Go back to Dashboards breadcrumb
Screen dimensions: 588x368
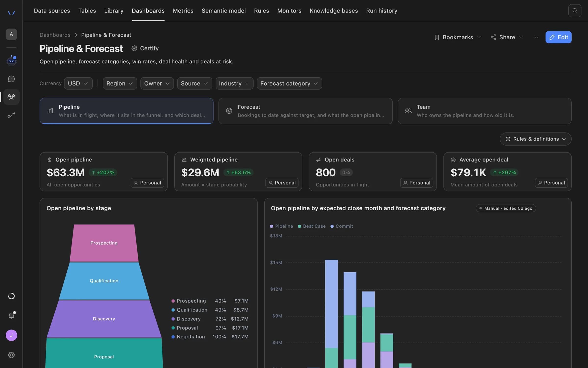[x=55, y=35]
